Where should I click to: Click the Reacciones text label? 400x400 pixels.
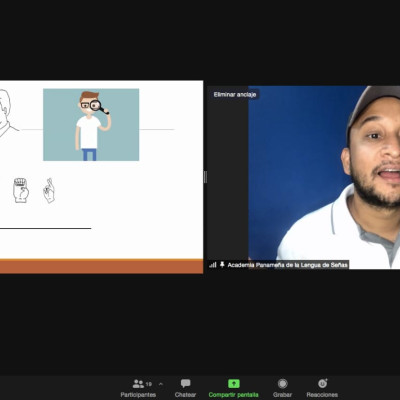point(322,395)
